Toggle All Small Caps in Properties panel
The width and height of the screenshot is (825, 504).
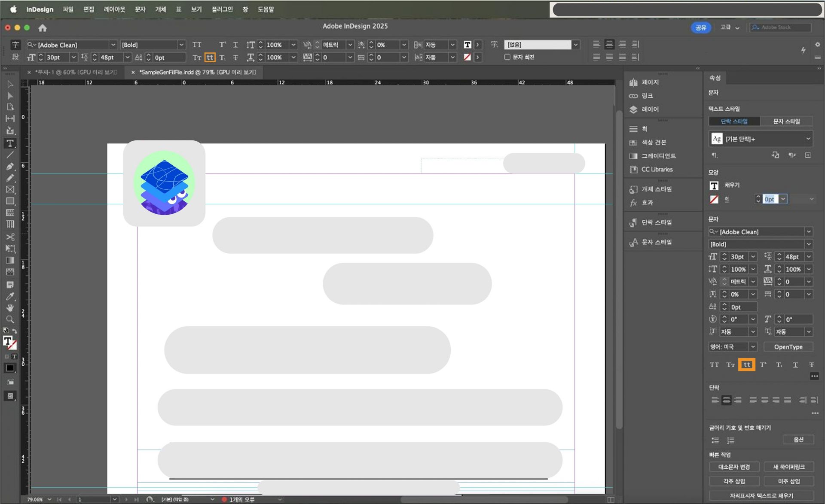pos(746,365)
